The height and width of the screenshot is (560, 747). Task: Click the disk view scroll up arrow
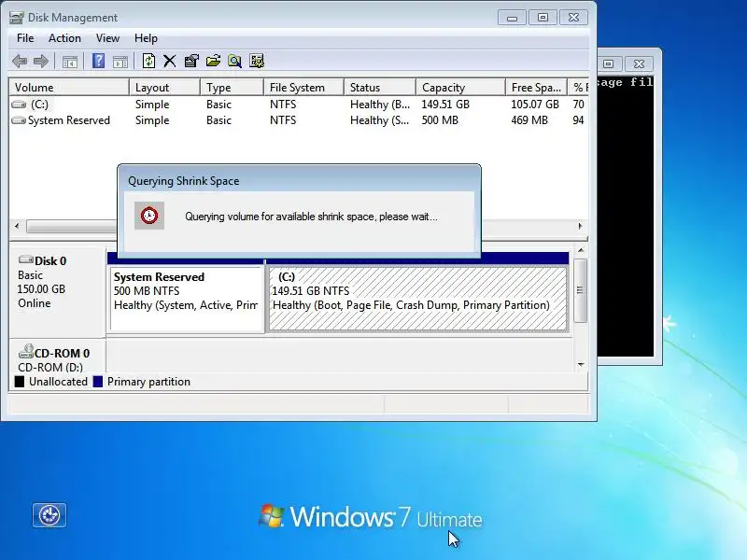click(x=581, y=250)
